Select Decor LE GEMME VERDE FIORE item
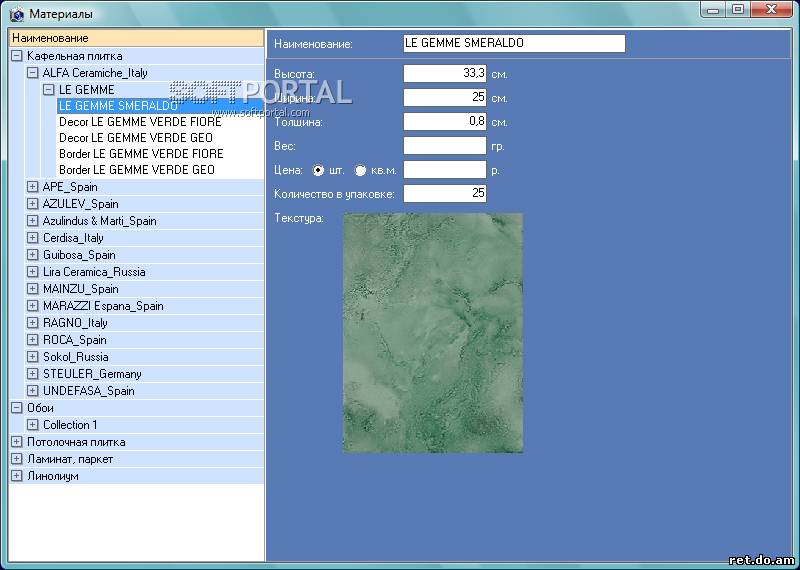The width and height of the screenshot is (800, 570). 140,122
